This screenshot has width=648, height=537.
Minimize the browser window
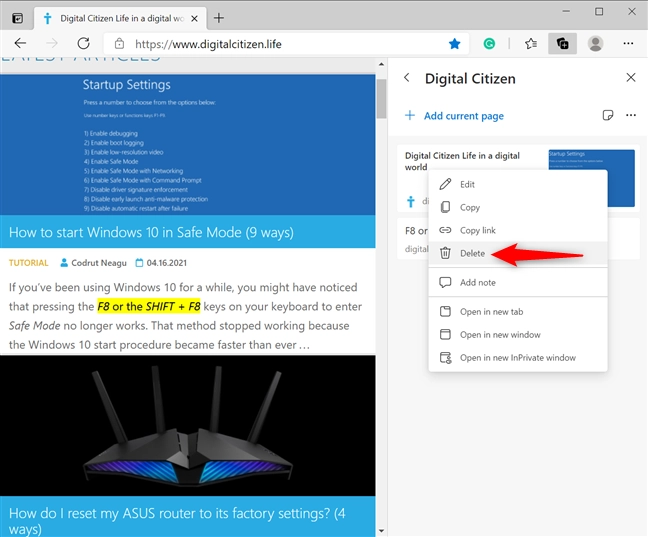click(566, 12)
